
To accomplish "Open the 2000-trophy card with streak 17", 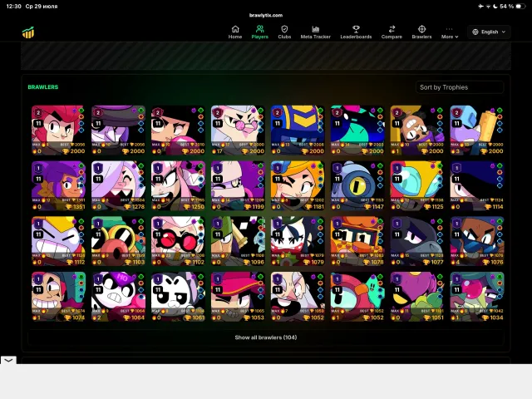I will coord(238,131).
